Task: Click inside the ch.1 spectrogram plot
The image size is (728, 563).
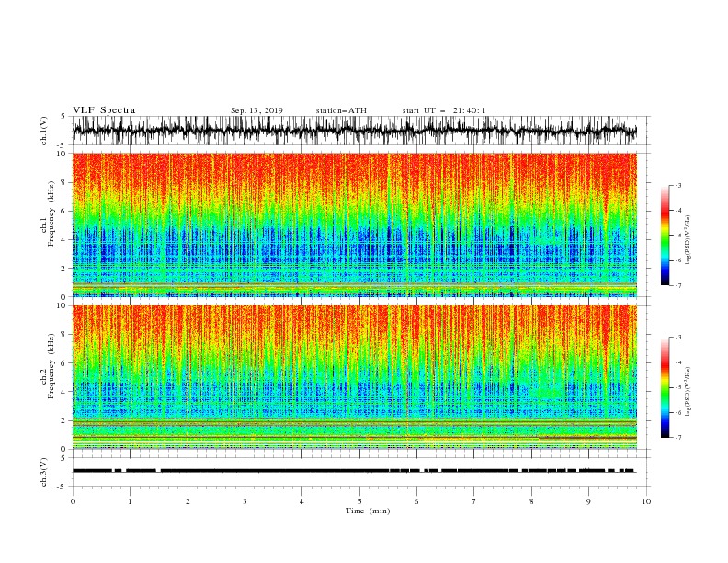Action: tap(355, 224)
